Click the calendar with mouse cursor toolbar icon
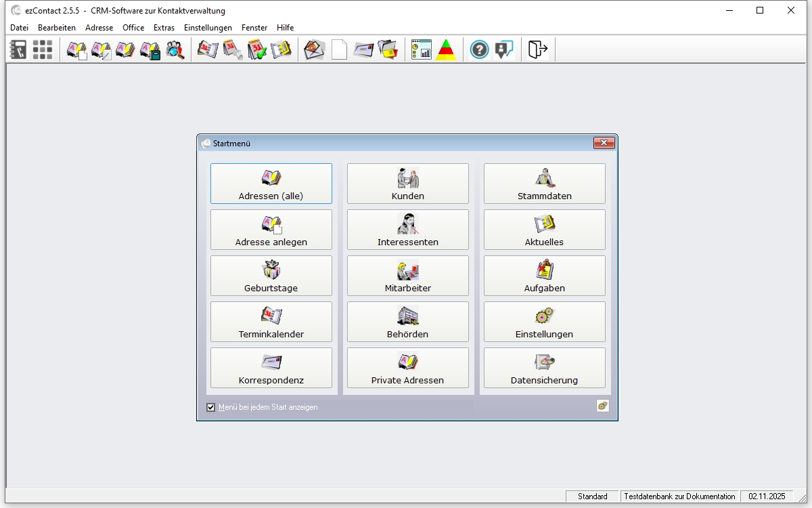The height and width of the screenshot is (508, 812). pos(233,49)
